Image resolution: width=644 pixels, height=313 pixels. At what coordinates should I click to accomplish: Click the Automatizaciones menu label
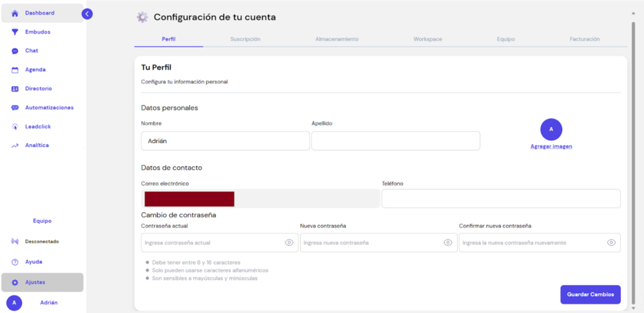click(x=49, y=108)
